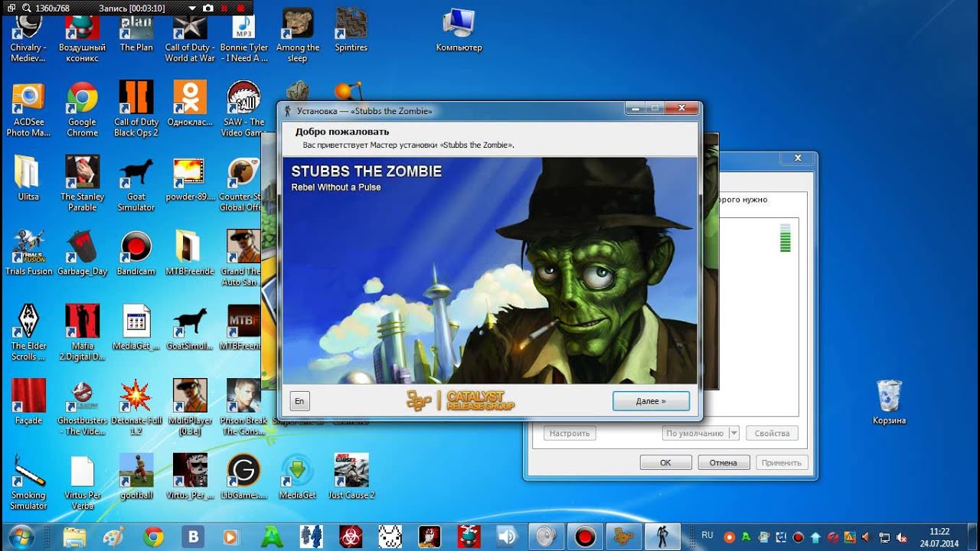Click RU language indicator in tray
This screenshot has height=551, width=980.
[707, 536]
